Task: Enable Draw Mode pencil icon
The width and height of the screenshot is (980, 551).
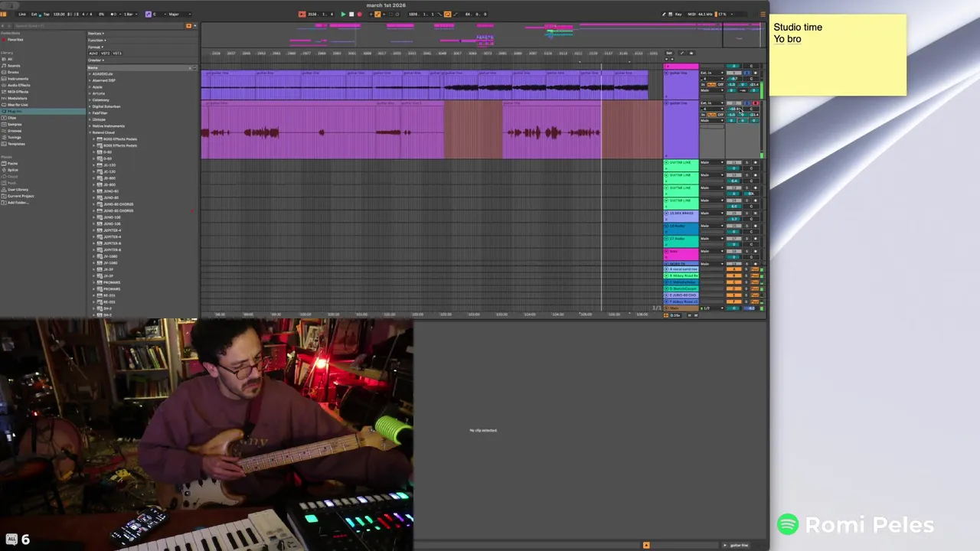Action: [665, 14]
